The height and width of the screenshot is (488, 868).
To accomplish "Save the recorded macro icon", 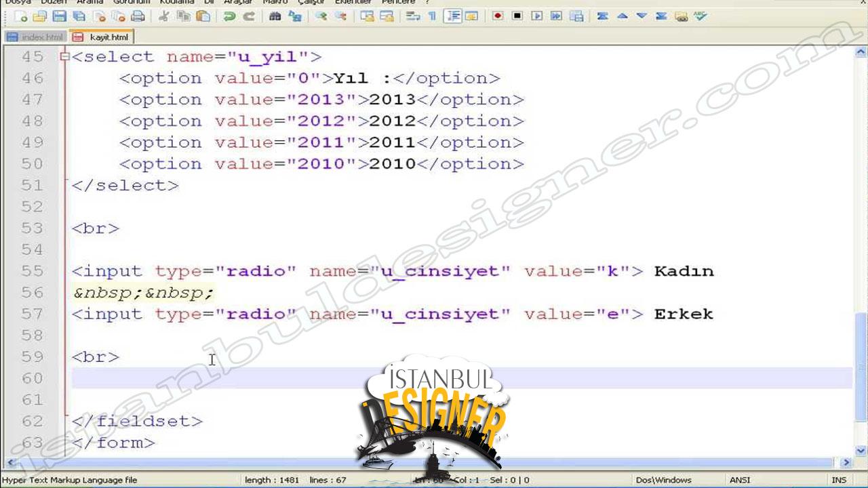I will 576,16.
